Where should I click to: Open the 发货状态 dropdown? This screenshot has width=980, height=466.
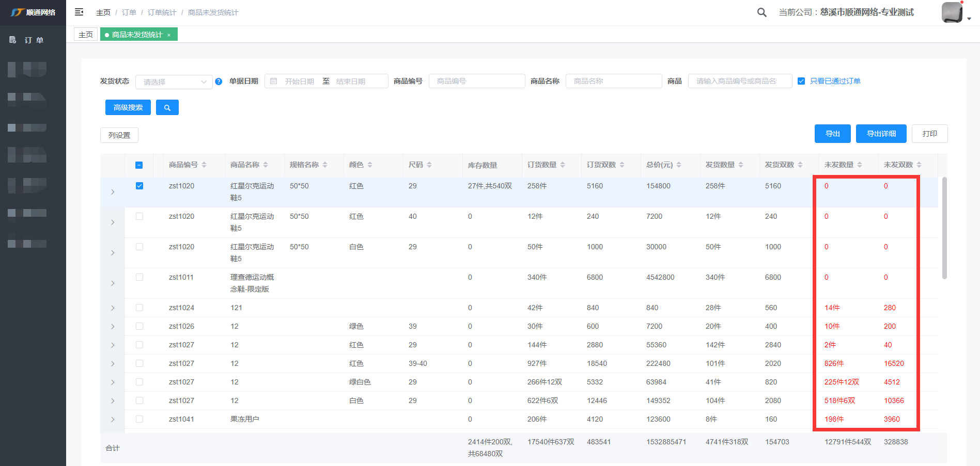174,82
